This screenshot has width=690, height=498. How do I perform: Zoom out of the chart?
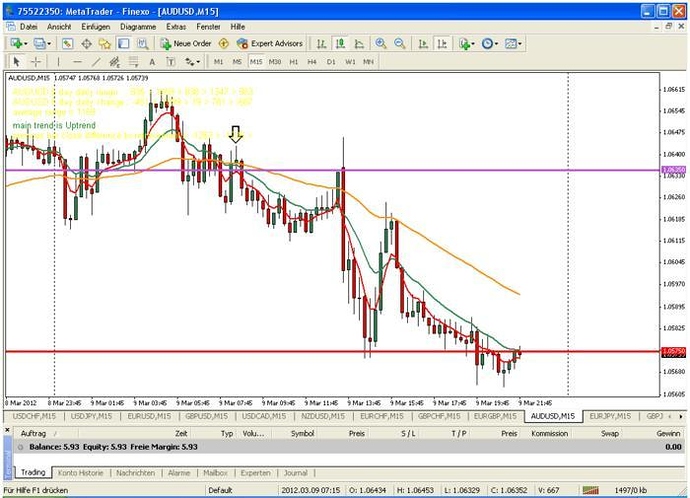400,44
